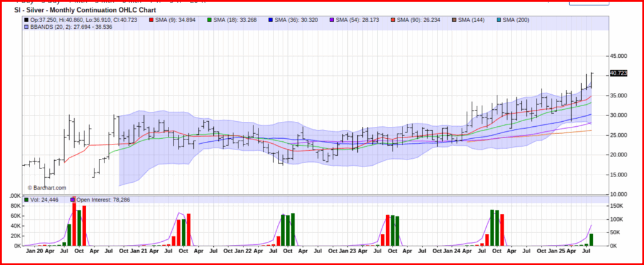
Task: Click the 40.723 current price label
Action: coord(618,73)
